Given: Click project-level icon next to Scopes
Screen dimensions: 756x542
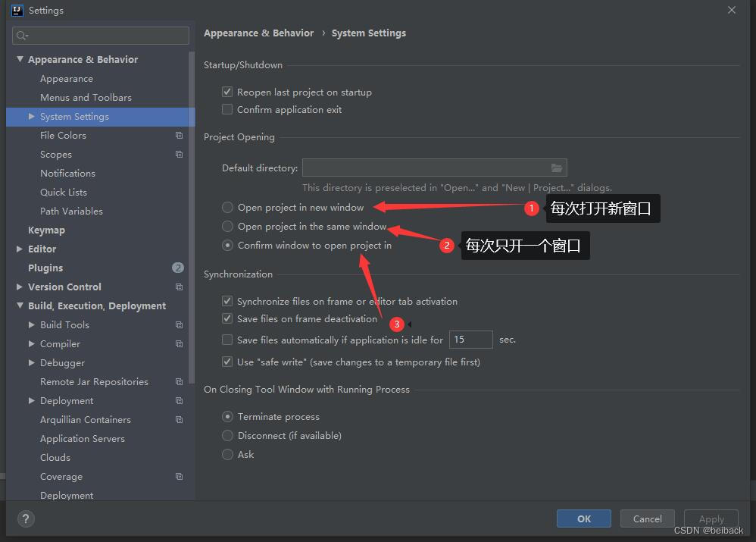Looking at the screenshot, I should pyautogui.click(x=179, y=155).
